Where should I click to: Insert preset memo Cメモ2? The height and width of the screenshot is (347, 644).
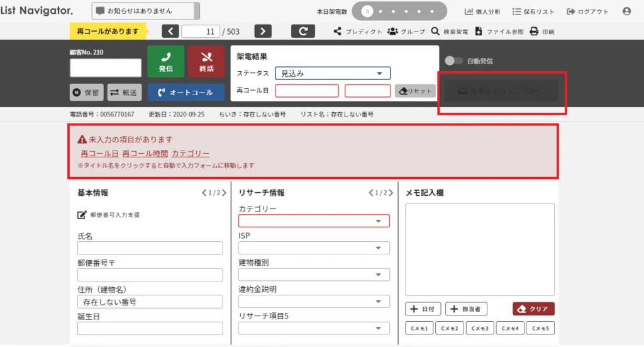(449, 328)
